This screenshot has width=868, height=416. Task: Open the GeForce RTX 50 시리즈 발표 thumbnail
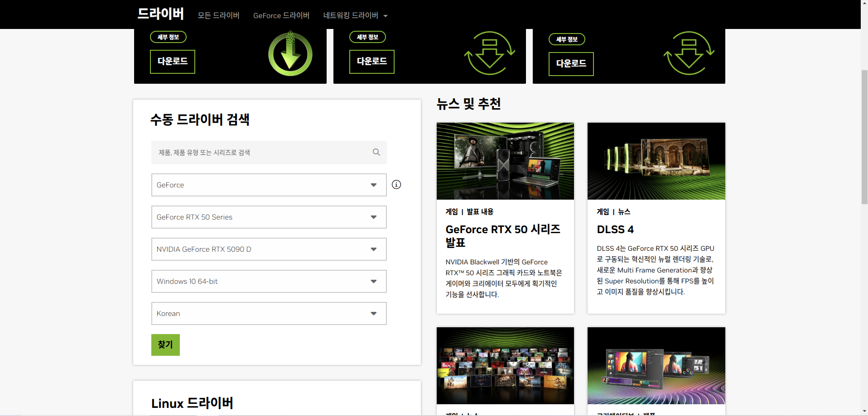505,161
